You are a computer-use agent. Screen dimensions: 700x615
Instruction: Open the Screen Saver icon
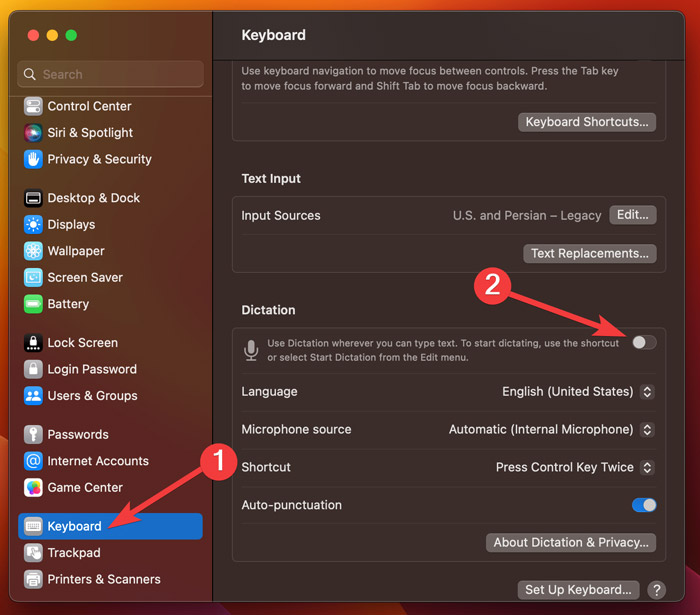click(x=33, y=277)
